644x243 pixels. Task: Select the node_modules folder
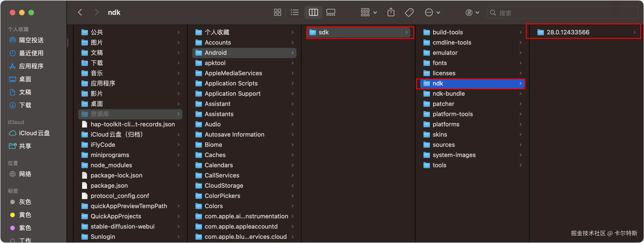130,165
